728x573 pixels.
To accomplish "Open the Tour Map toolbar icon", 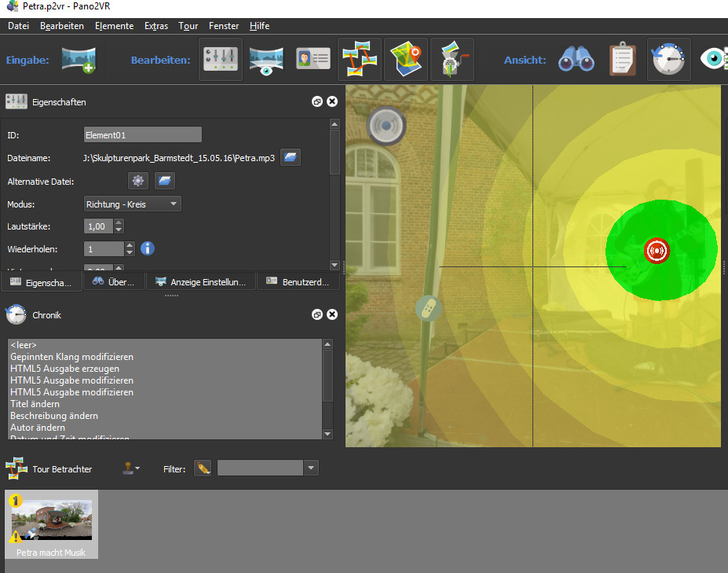I will 406,60.
